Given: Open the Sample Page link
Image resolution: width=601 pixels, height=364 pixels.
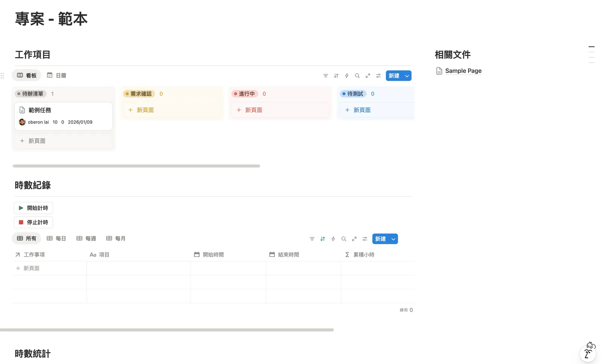Looking at the screenshot, I should click(463, 71).
